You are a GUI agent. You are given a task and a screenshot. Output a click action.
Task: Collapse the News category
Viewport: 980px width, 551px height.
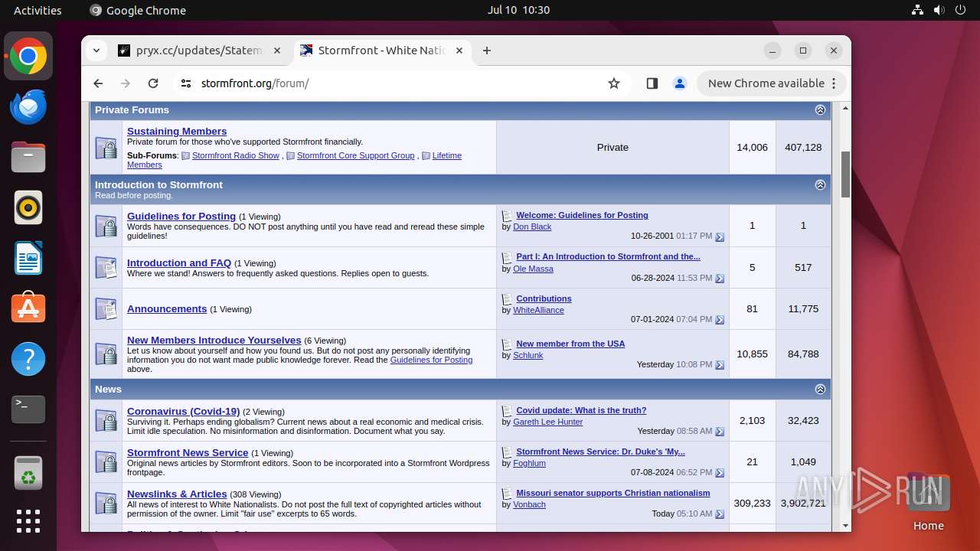(x=820, y=390)
